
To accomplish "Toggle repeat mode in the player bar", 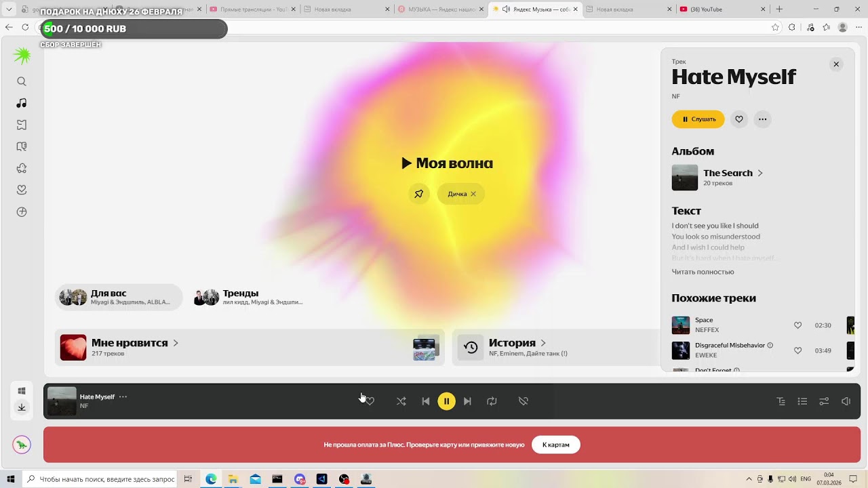I will 492,401.
